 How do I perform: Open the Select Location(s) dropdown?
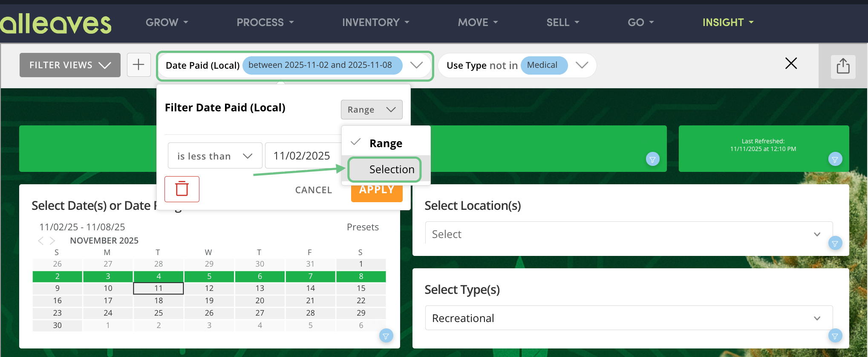(629, 234)
